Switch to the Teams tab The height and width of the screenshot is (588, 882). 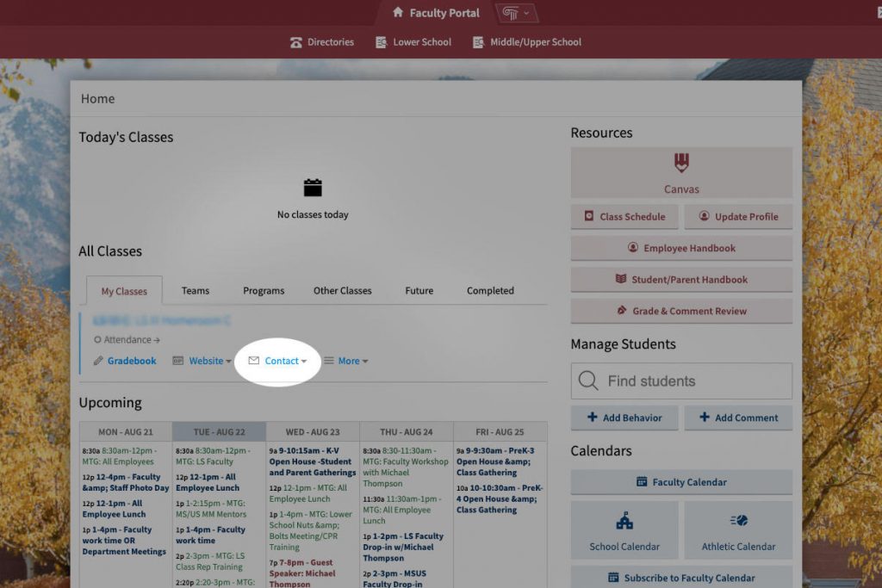(196, 290)
